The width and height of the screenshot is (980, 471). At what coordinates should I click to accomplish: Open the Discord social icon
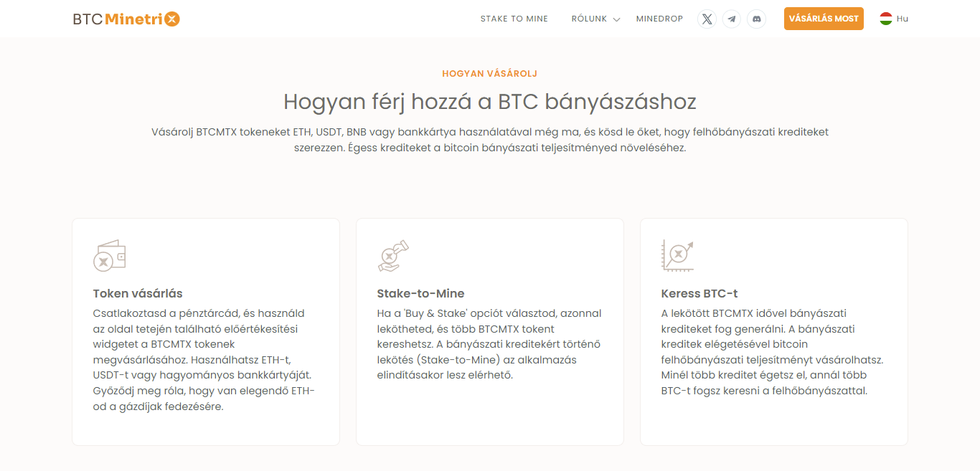(756, 19)
